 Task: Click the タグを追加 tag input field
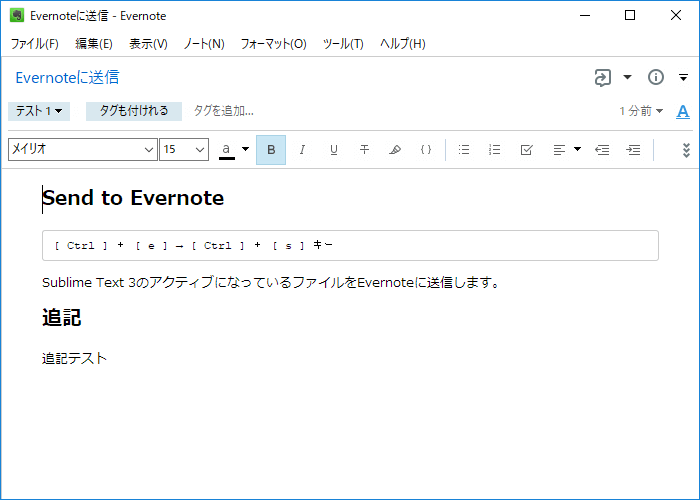tap(224, 111)
